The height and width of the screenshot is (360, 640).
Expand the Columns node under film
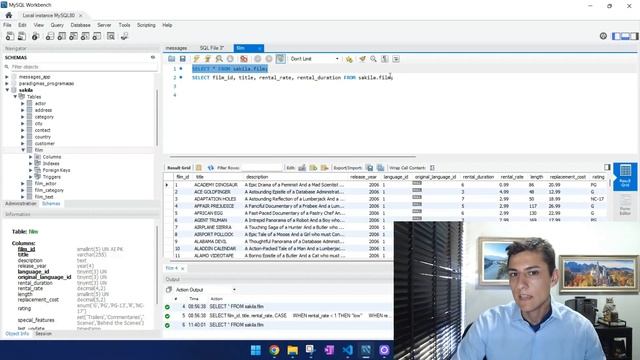tap(31, 157)
